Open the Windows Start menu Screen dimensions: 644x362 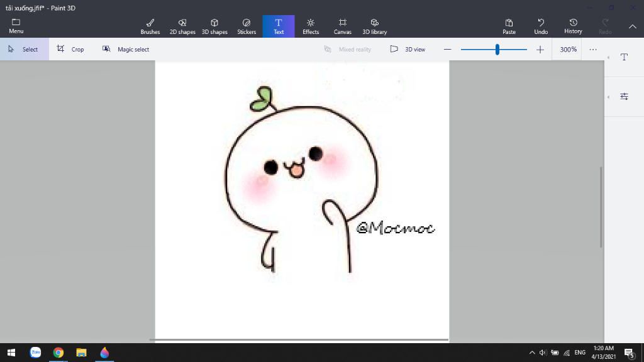tap(11, 353)
